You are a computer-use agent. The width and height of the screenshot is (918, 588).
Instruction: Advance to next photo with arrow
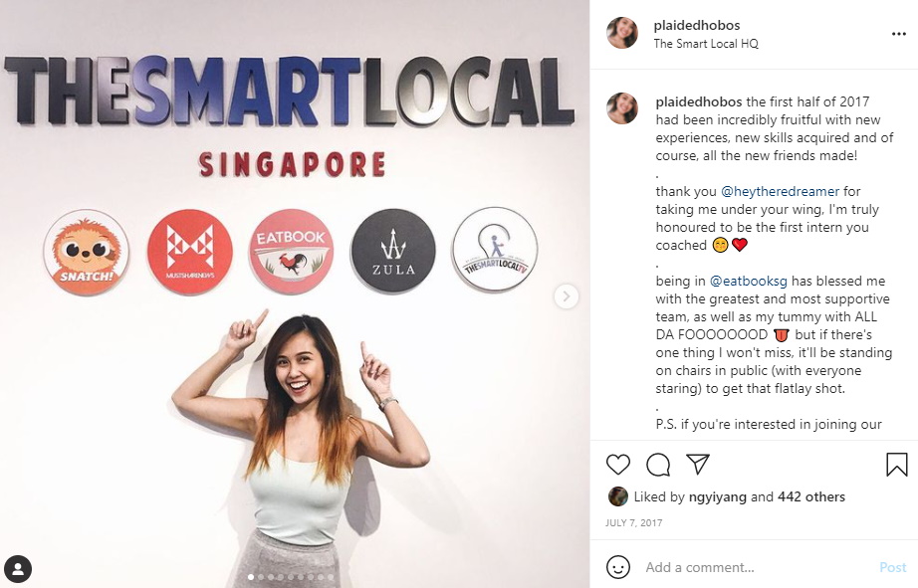tap(567, 296)
